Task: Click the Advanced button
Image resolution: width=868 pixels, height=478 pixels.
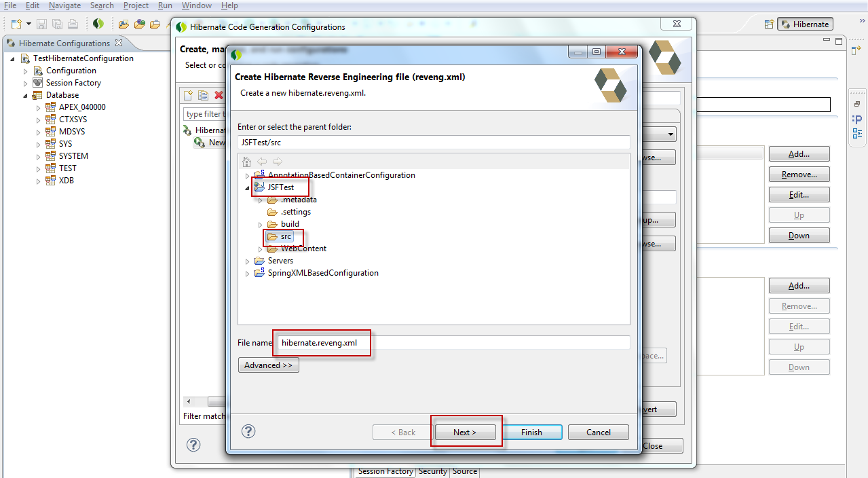Action: 268,365
